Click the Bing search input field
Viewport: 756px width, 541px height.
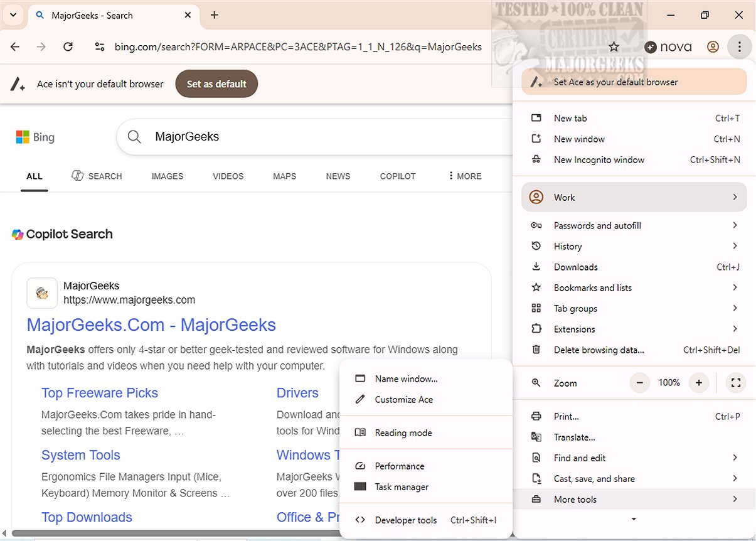click(x=314, y=137)
